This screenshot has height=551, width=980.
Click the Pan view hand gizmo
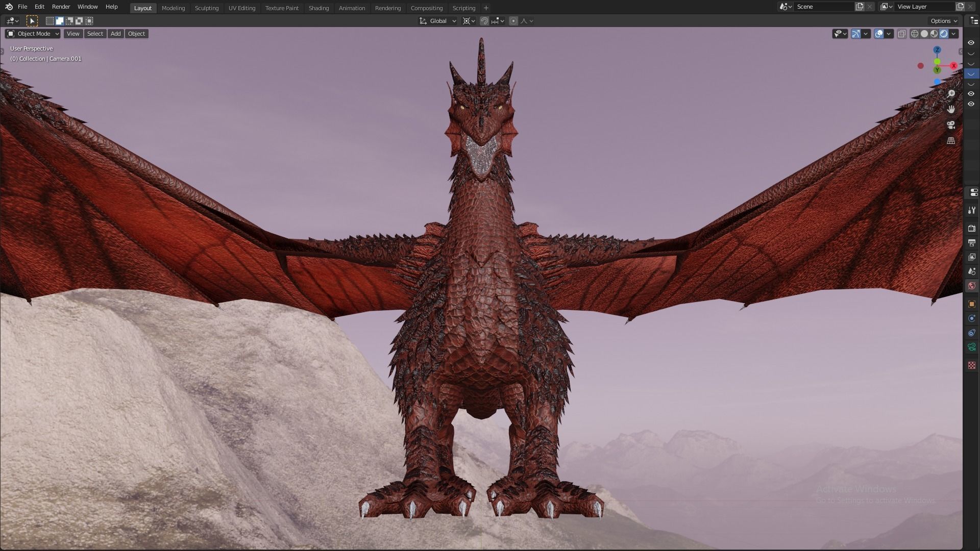(951, 109)
